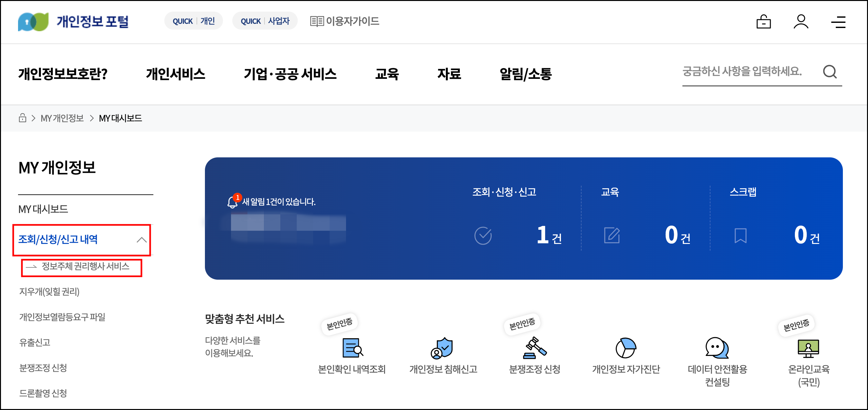This screenshot has height=410, width=868.
Task: Click the home icon in breadcrumb
Action: tap(22, 118)
